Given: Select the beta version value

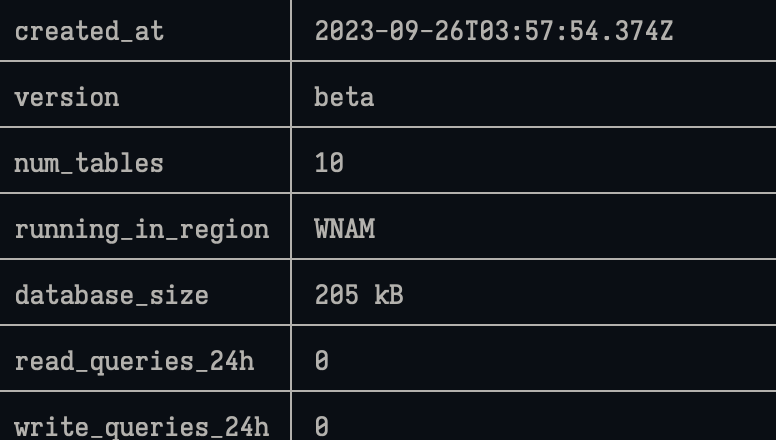Looking at the screenshot, I should coord(344,97).
